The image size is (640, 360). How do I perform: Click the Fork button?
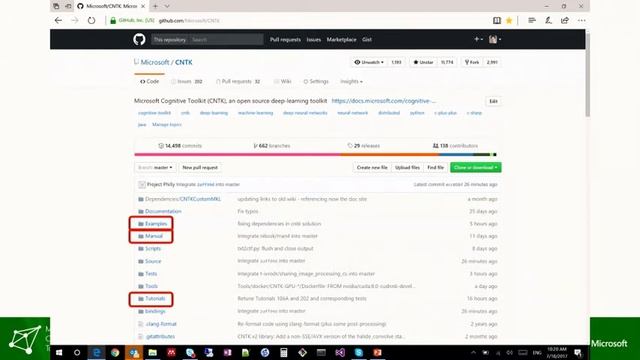coord(472,62)
